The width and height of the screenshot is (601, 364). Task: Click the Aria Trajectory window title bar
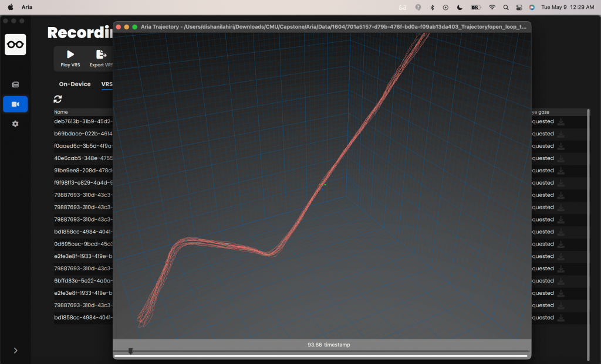[322, 27]
